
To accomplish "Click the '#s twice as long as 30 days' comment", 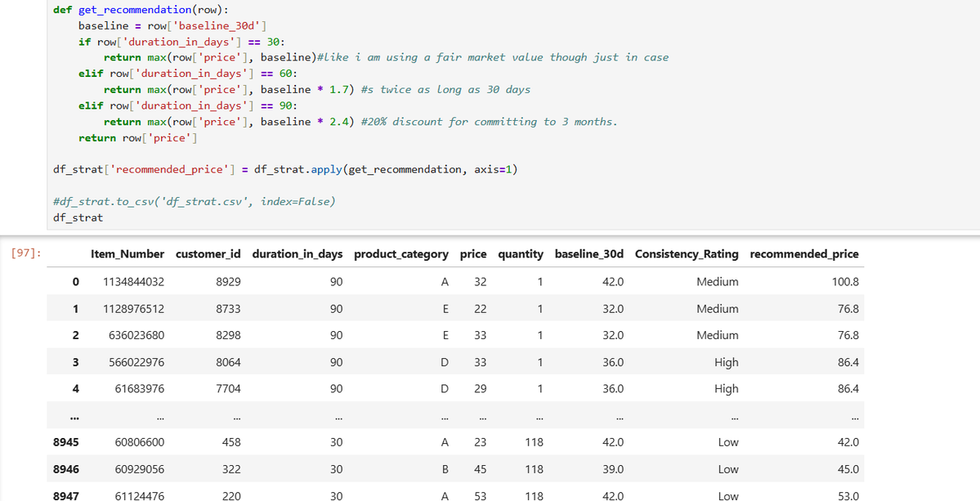I will point(445,89).
